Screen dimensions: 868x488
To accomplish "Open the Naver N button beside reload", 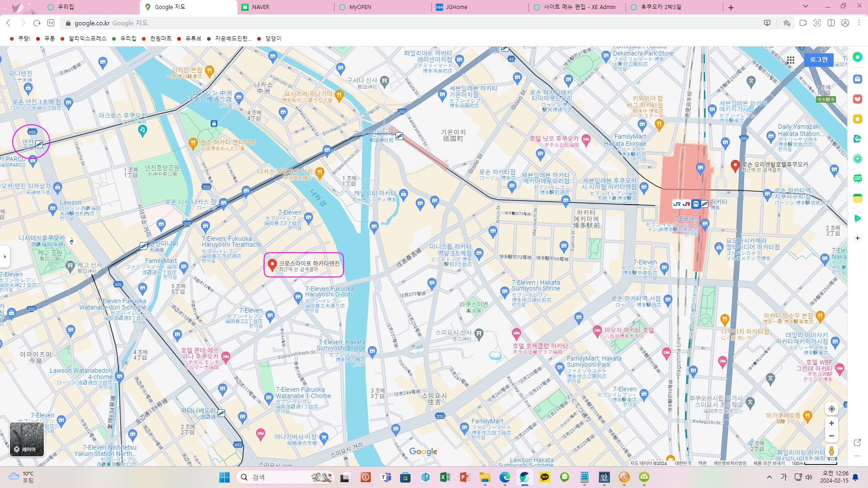I will pyautogui.click(x=51, y=23).
